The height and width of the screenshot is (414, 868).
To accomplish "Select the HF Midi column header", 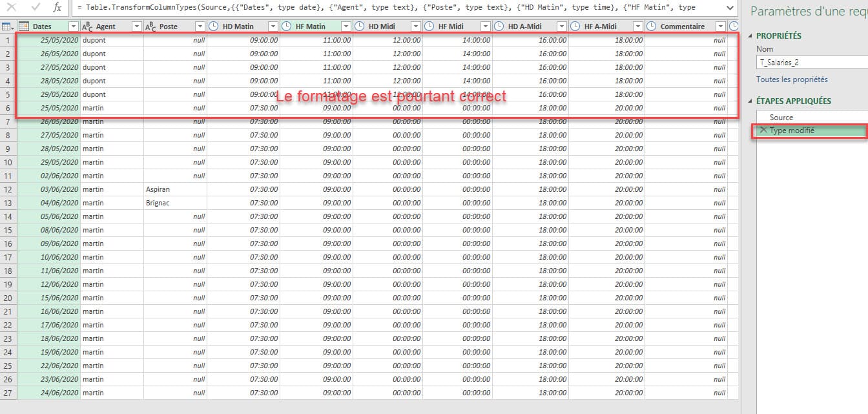I will point(451,26).
